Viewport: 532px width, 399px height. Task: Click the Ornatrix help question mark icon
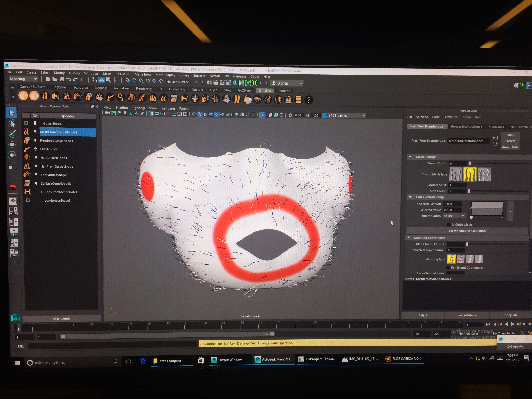click(x=309, y=100)
